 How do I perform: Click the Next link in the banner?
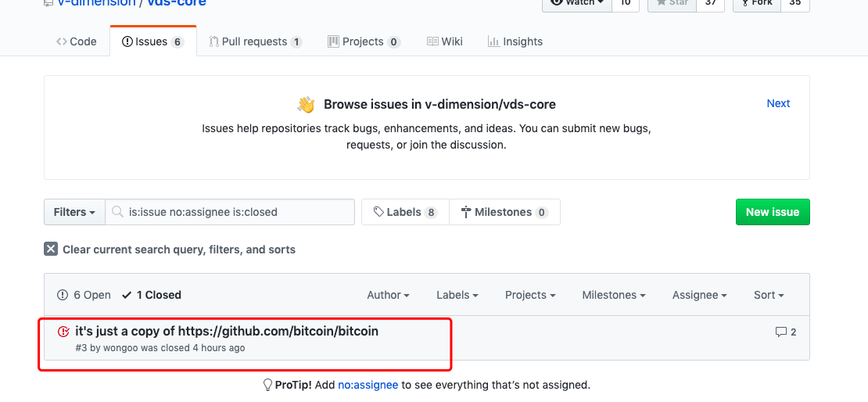click(778, 103)
